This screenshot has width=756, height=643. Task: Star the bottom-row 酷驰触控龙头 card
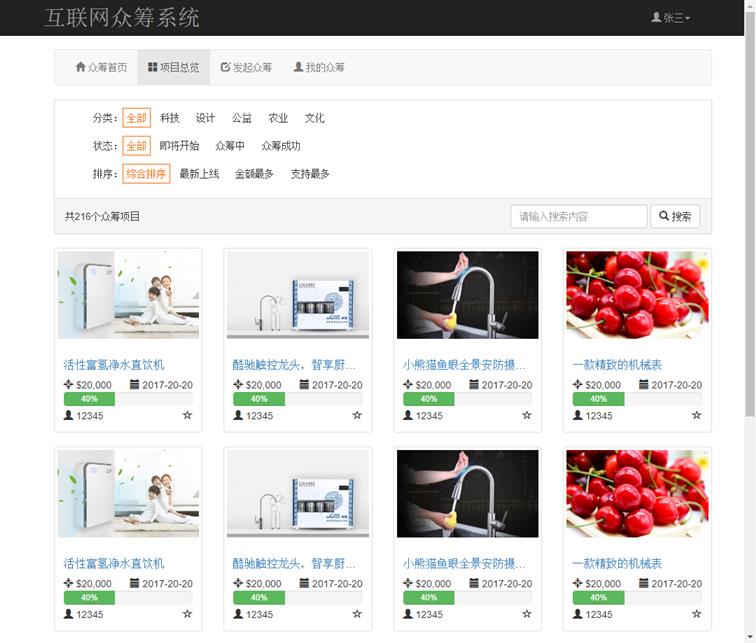click(x=357, y=614)
